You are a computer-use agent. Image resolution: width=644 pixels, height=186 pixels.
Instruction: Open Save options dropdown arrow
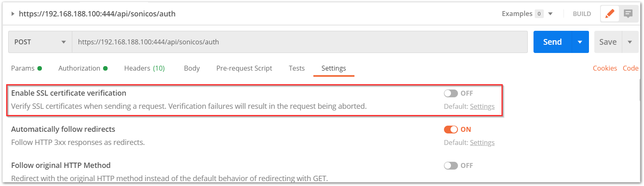click(x=630, y=42)
